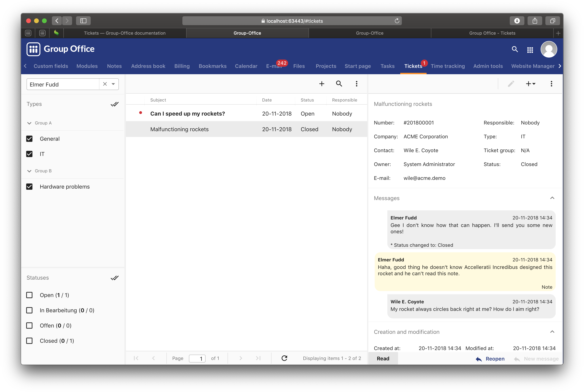The height and width of the screenshot is (392, 584).
Task: Go to first page of tickets
Action: 136,358
